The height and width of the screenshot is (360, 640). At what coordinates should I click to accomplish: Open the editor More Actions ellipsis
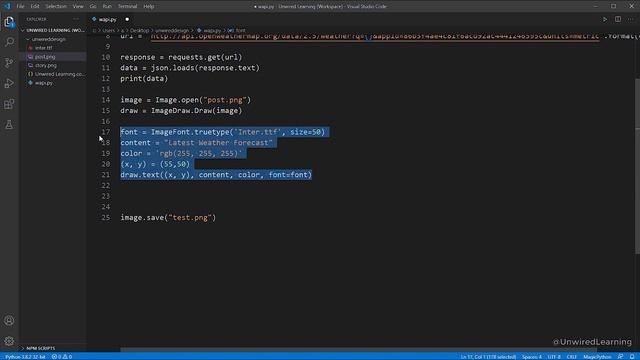click(x=631, y=19)
